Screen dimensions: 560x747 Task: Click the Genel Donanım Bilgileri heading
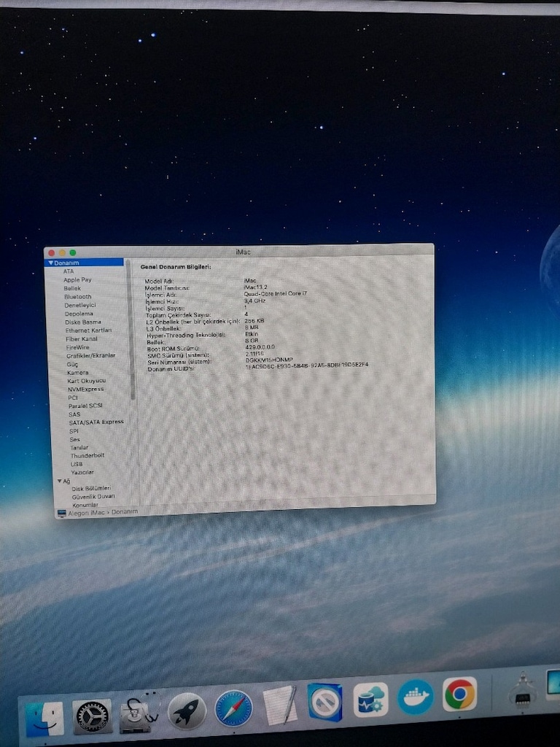coord(176,267)
